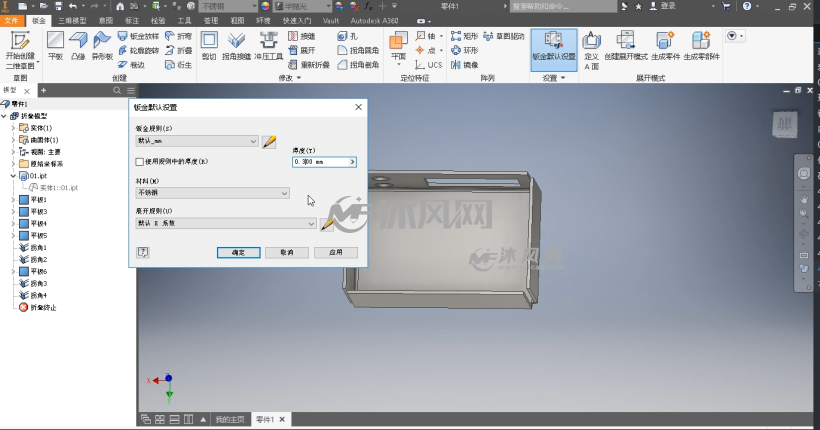
Task: Click the 生成零部件 make components tool
Action: pos(701,46)
